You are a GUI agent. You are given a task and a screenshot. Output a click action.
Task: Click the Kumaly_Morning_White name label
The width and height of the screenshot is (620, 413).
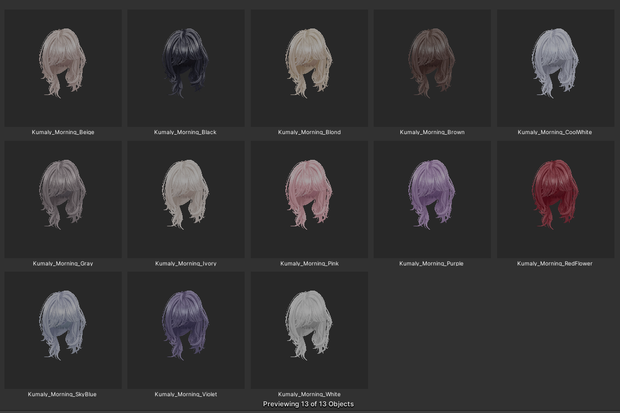coord(309,394)
